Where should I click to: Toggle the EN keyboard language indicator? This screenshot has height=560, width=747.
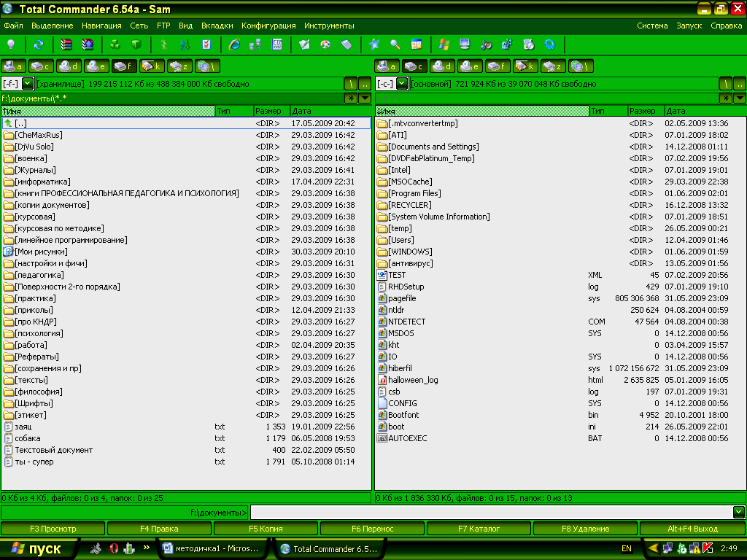point(627,548)
